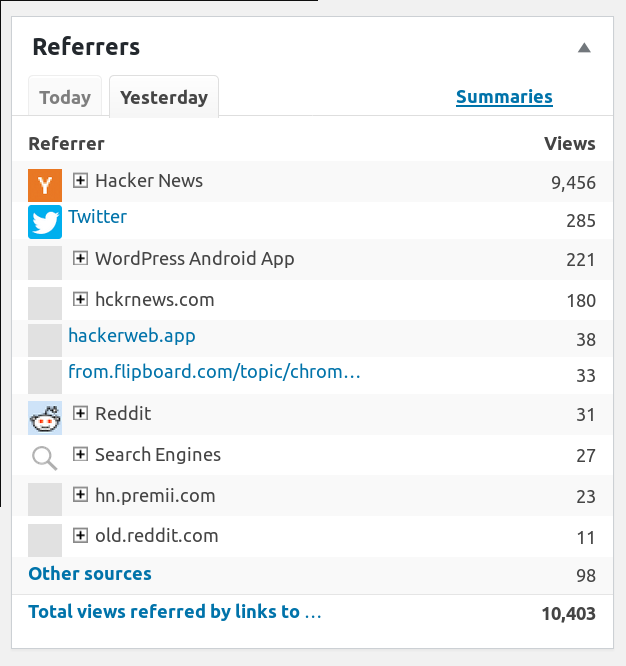Expand the WordPress Android App row

point(81,259)
